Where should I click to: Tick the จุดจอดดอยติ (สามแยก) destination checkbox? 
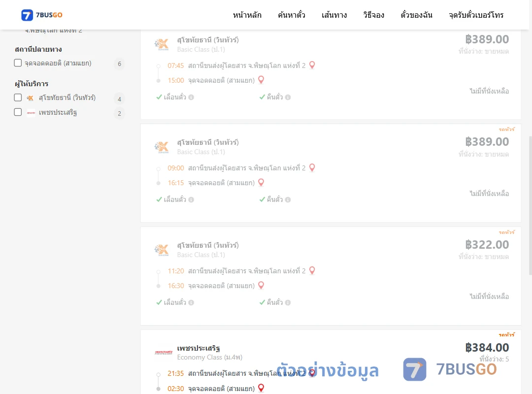coord(18,63)
